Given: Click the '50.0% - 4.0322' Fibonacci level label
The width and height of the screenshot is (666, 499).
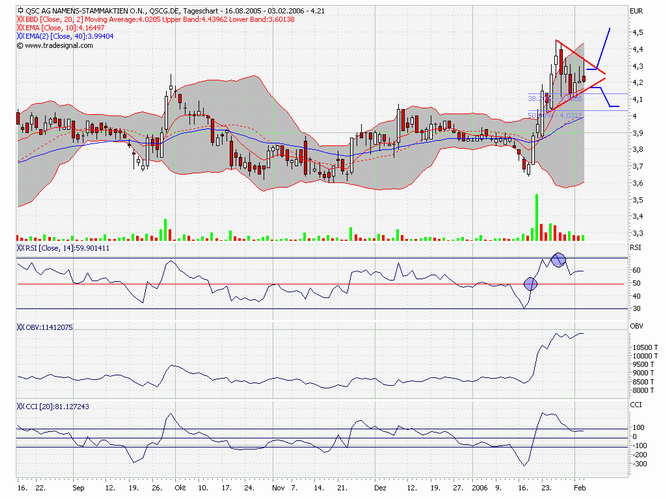Looking at the screenshot, I should [x=555, y=115].
